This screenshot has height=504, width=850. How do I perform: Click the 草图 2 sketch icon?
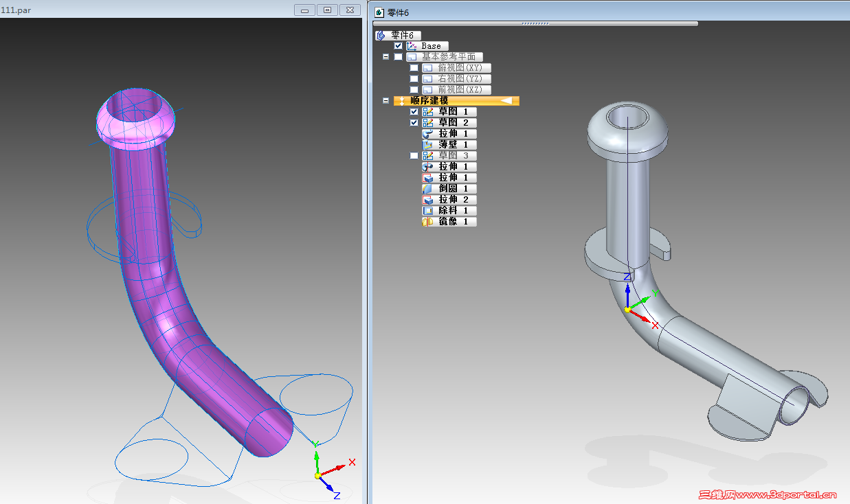(428, 123)
